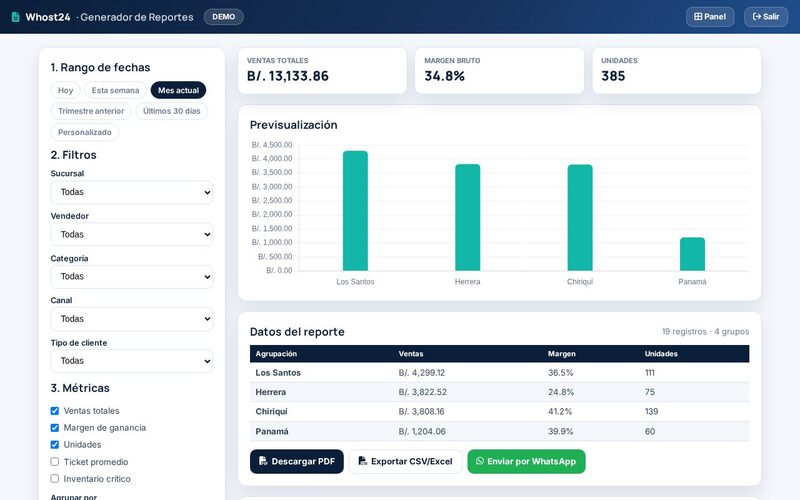Choose Últimos 30 días date range

(x=171, y=111)
